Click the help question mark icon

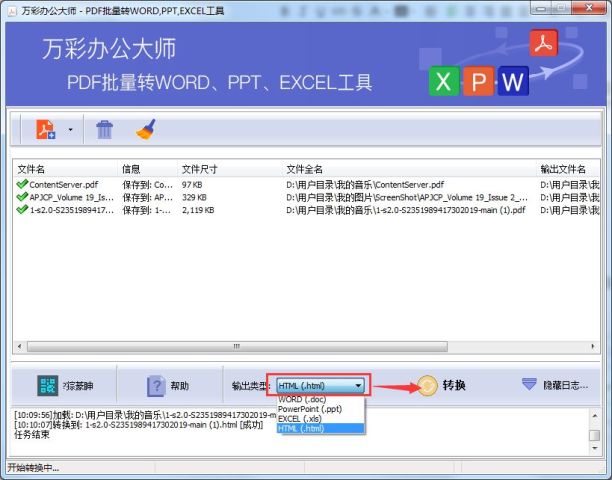tap(156, 386)
